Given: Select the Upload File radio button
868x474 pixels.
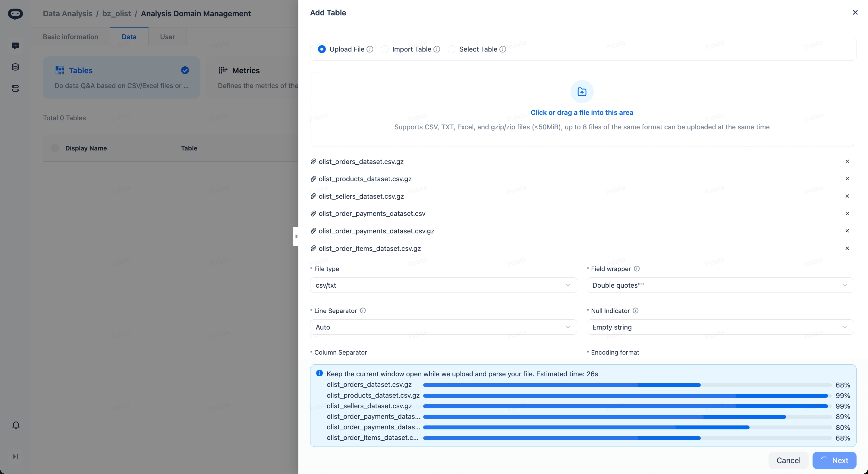Looking at the screenshot, I should (322, 49).
